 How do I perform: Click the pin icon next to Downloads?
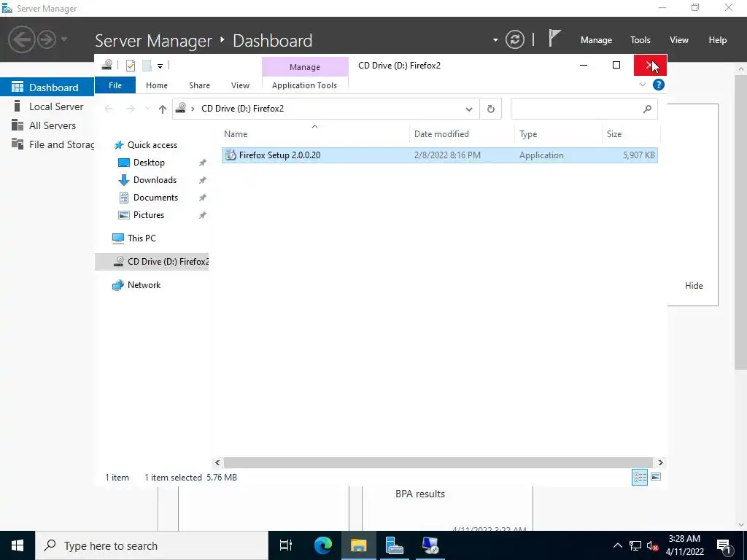(x=203, y=180)
